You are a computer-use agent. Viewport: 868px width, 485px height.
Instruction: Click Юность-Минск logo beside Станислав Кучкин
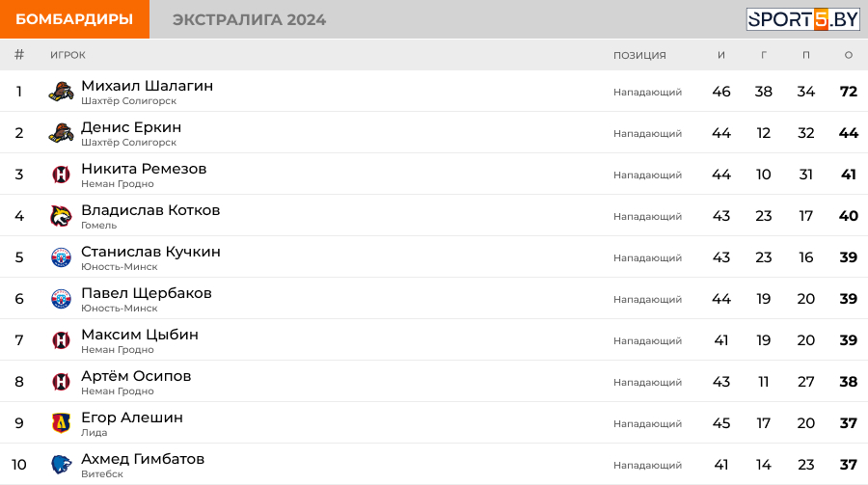pyautogui.click(x=61, y=257)
